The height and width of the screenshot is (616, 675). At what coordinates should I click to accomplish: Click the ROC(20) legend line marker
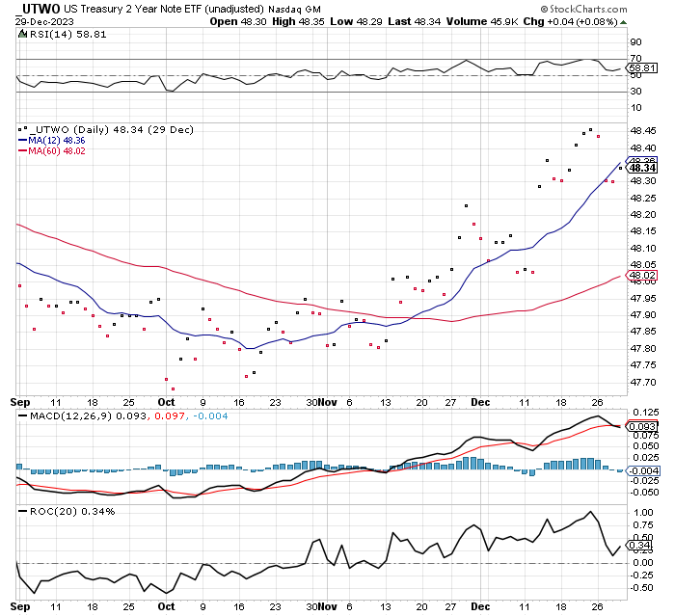tap(22, 511)
